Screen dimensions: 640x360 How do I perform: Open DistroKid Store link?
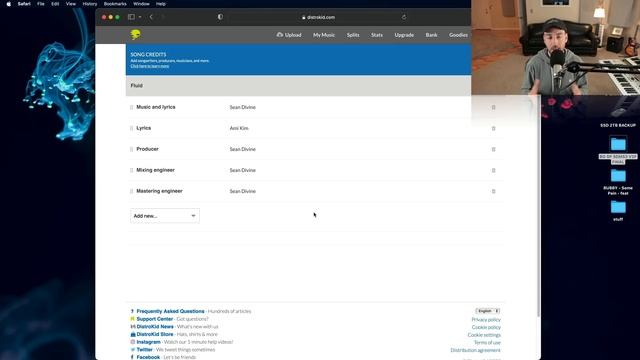(x=155, y=334)
